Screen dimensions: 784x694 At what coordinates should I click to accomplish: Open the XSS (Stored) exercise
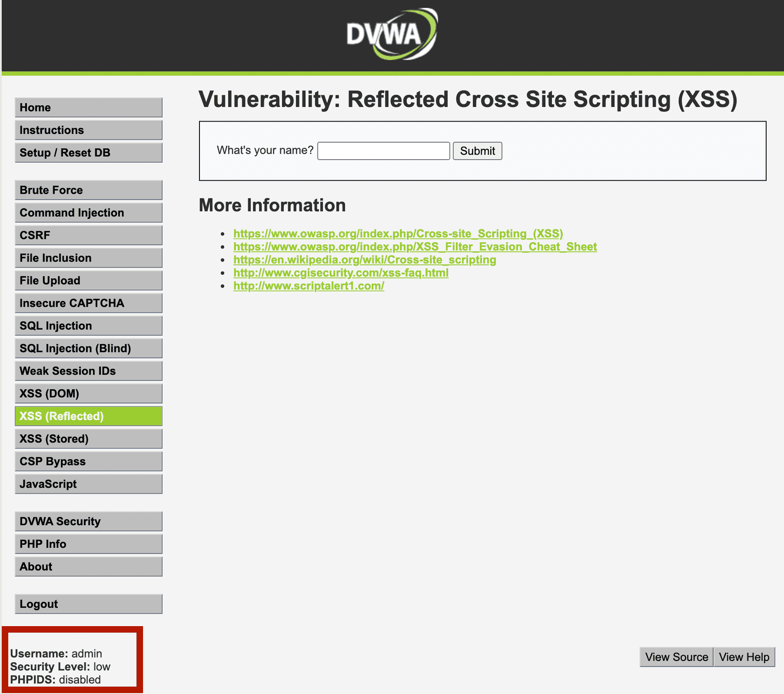click(x=88, y=439)
